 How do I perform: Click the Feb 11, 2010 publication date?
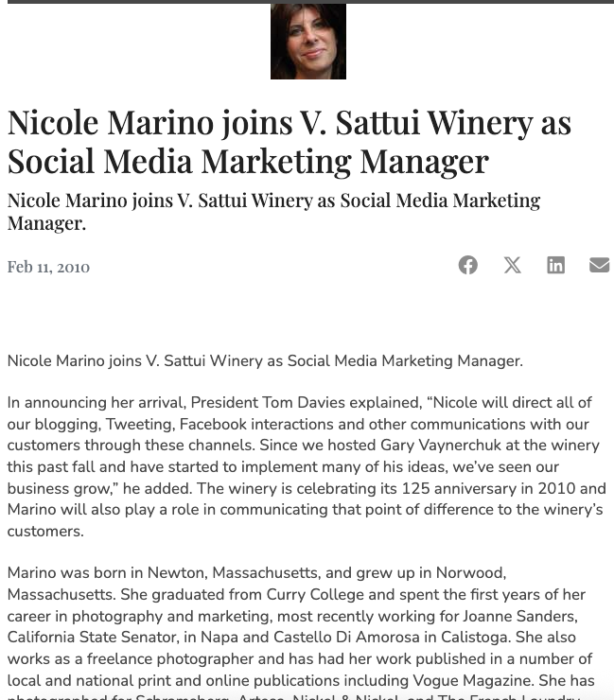(x=48, y=267)
